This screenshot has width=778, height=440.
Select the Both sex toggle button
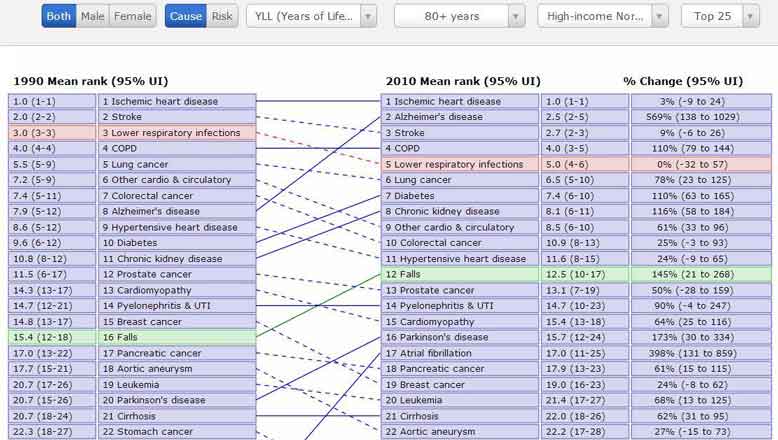[x=59, y=16]
